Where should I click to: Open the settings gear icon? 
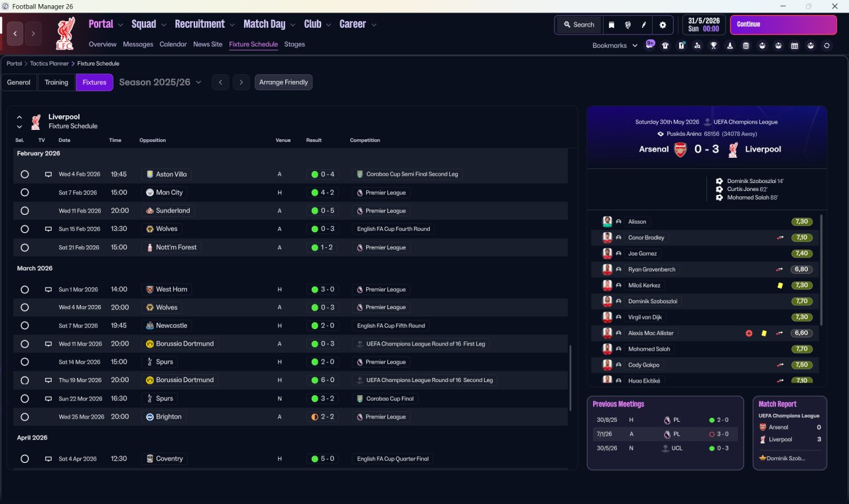(663, 25)
